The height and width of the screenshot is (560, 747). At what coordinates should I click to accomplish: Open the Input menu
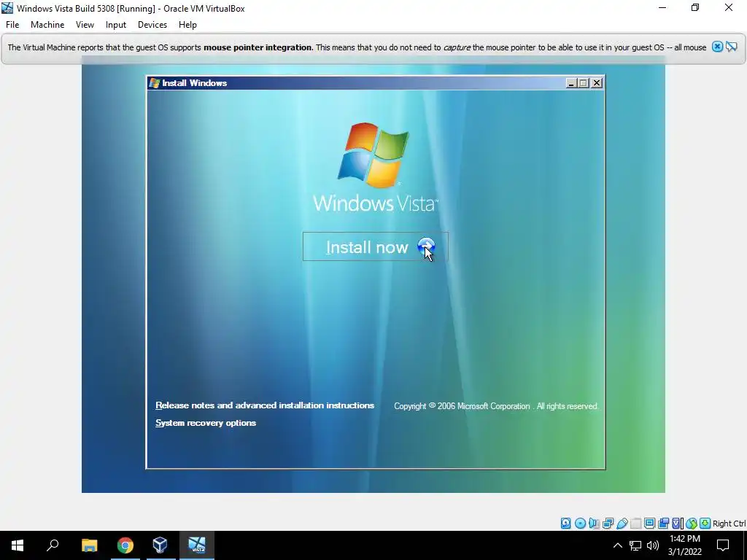(116, 25)
